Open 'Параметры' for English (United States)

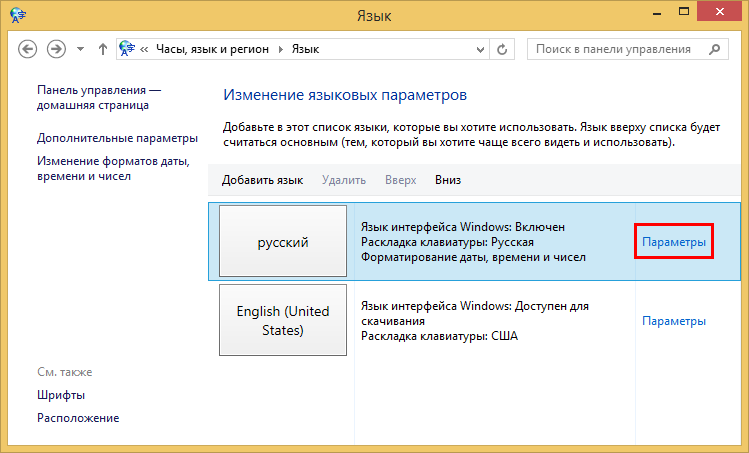pyautogui.click(x=674, y=321)
